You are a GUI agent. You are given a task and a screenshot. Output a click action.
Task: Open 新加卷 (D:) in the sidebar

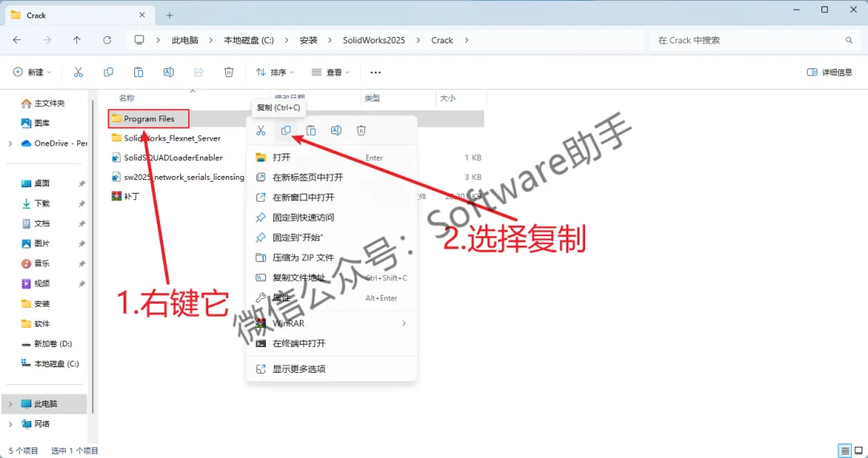[x=45, y=344]
